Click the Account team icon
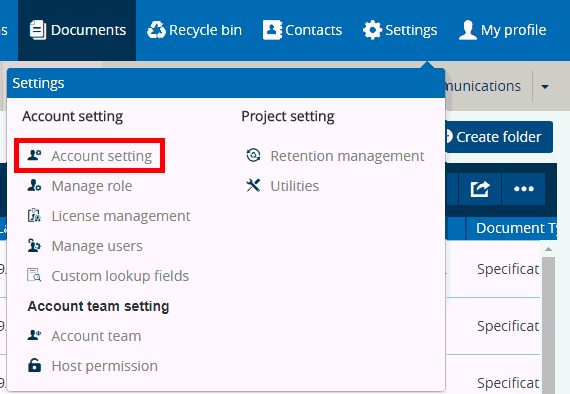 click(x=34, y=335)
